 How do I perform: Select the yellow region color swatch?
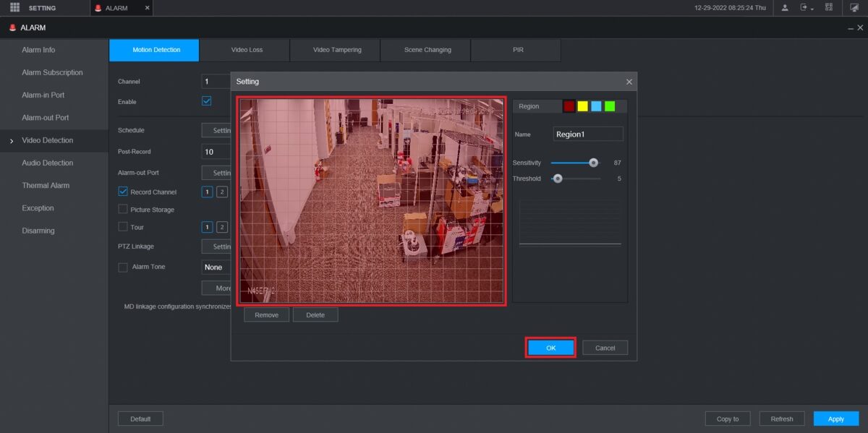(x=582, y=106)
